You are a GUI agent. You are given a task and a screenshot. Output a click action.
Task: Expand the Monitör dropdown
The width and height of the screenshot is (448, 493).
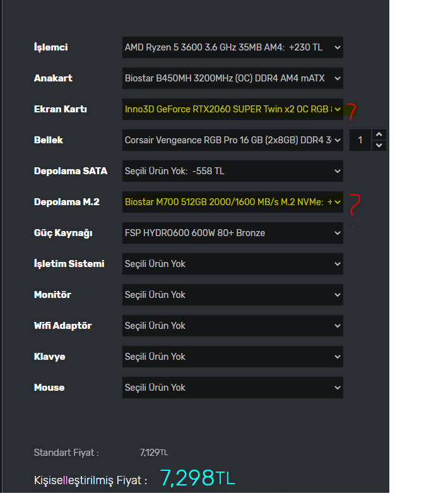(x=233, y=295)
